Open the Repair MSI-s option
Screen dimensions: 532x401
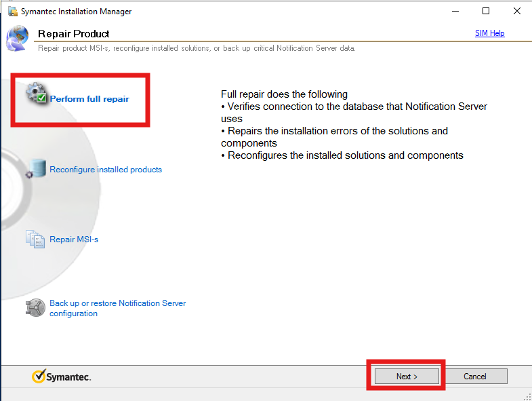(74, 240)
